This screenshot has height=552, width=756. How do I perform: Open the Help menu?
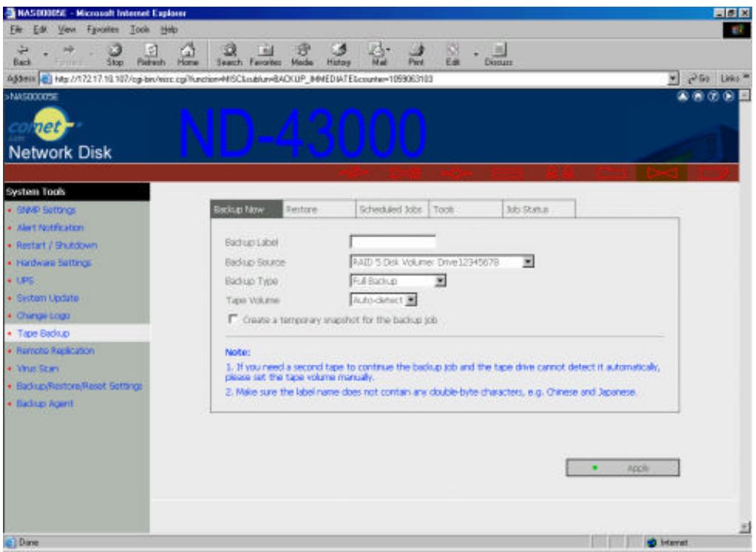(169, 30)
